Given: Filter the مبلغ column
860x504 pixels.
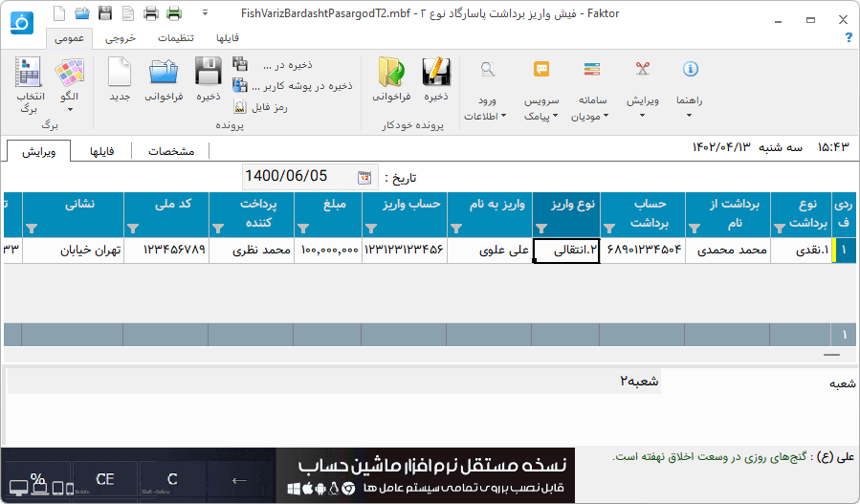Looking at the screenshot, I should point(302,229).
